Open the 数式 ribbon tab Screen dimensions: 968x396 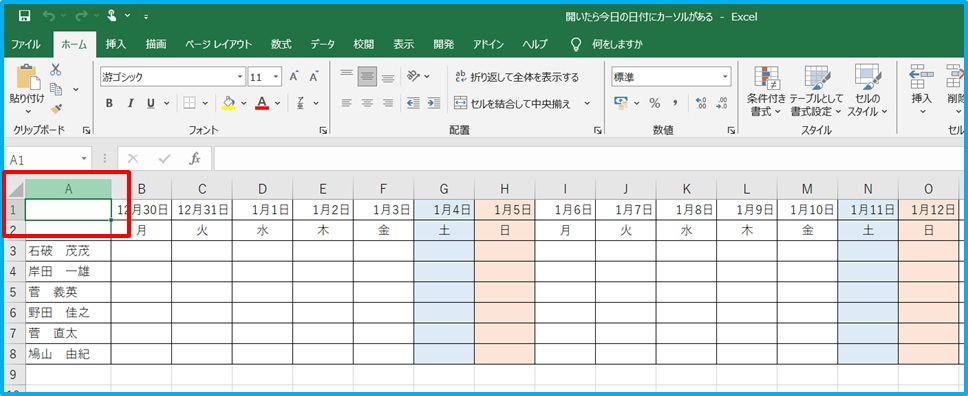pos(281,44)
